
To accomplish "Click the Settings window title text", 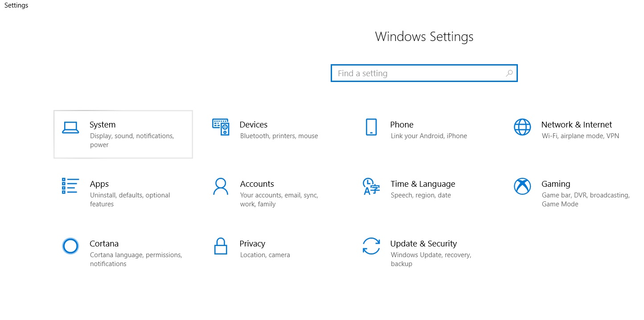I will (16, 5).
